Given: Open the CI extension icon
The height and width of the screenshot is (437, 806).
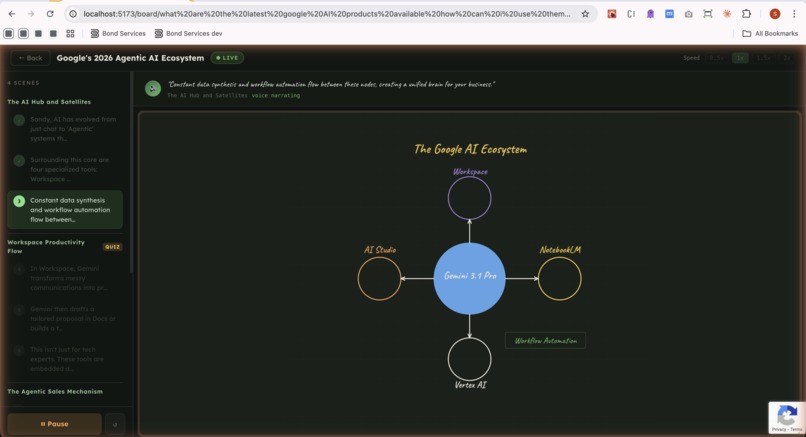Looking at the screenshot, I should pyautogui.click(x=631, y=14).
